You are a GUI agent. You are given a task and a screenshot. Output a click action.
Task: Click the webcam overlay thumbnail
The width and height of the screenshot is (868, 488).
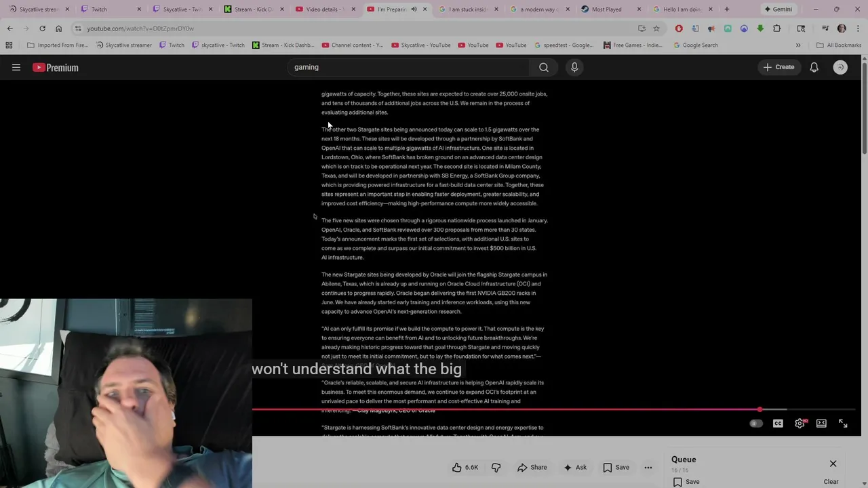pos(126,393)
